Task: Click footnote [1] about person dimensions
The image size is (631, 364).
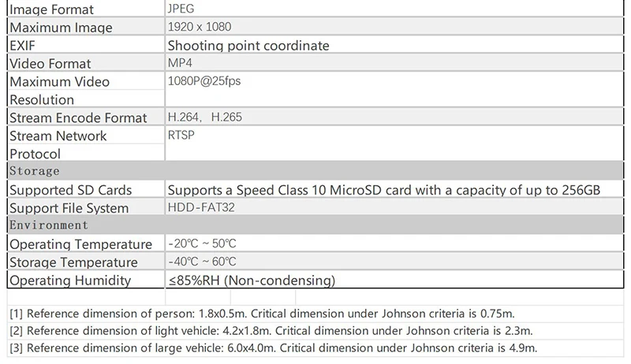Action: pos(262,314)
